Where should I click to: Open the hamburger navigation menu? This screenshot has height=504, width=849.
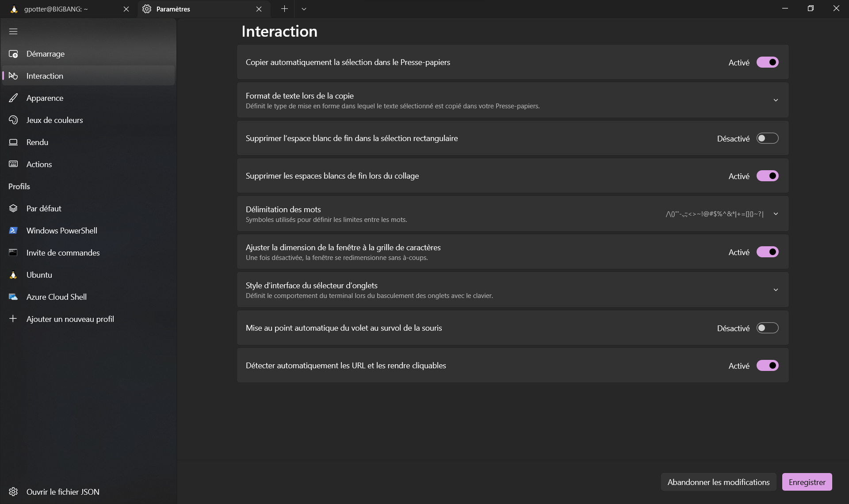tap(13, 31)
